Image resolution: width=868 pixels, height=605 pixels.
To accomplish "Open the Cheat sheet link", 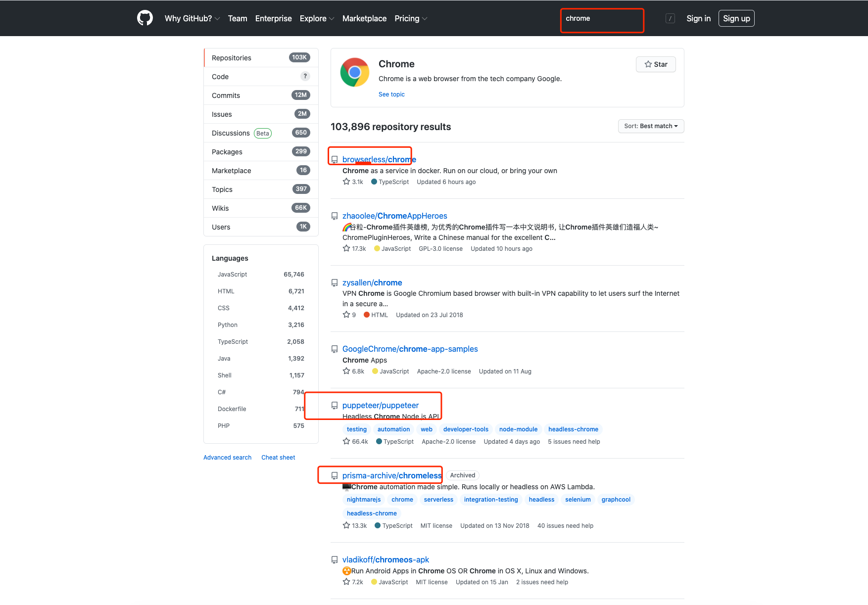I will (x=278, y=458).
